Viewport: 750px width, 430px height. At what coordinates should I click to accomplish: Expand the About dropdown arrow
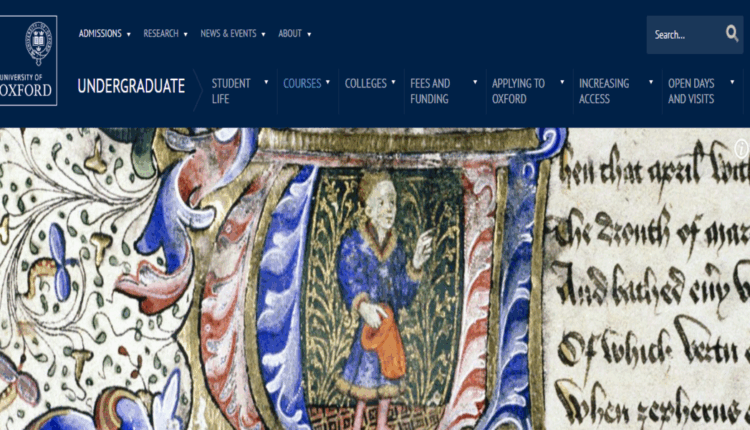point(309,34)
